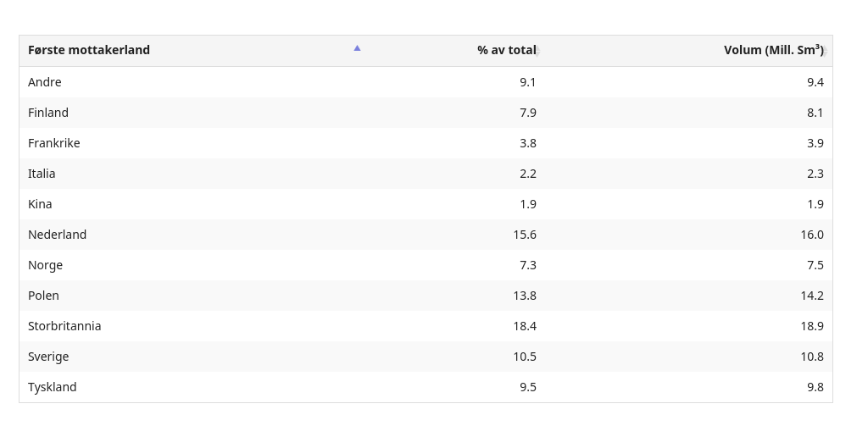Select the Andre row name cell
The image size is (868, 437).
45,82
